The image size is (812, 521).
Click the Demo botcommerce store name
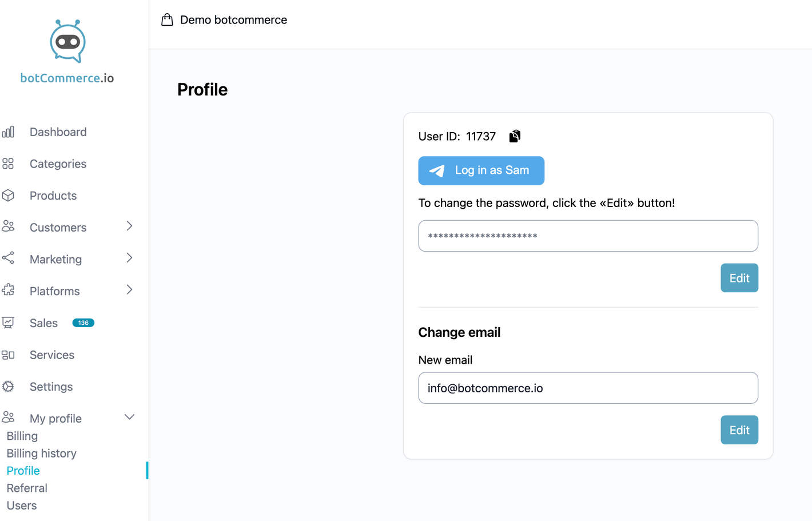233,20
